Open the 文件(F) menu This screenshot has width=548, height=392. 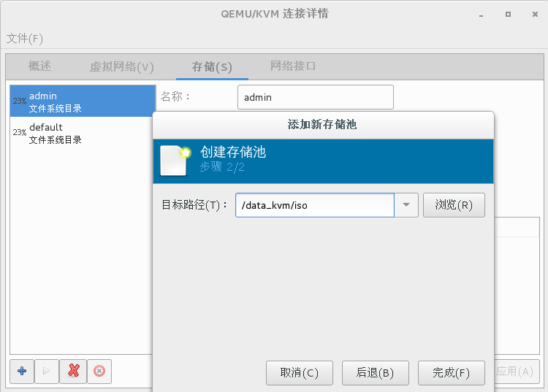24,39
